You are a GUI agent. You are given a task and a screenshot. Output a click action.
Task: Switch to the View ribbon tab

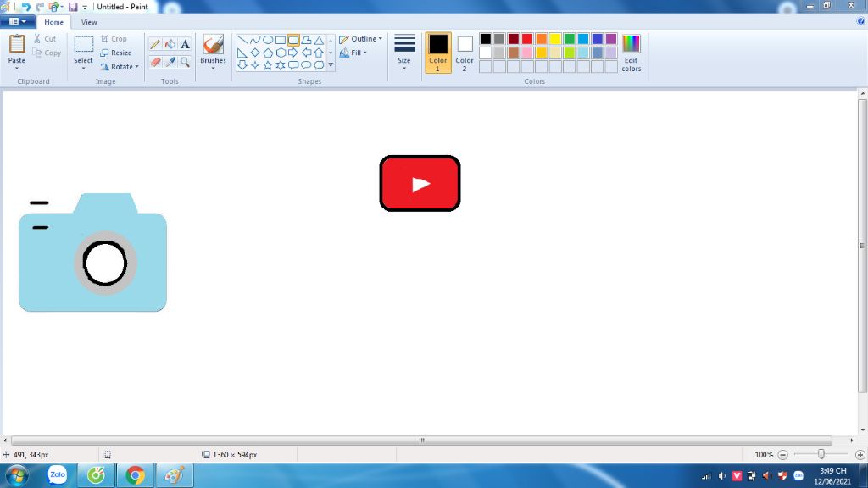(x=89, y=22)
